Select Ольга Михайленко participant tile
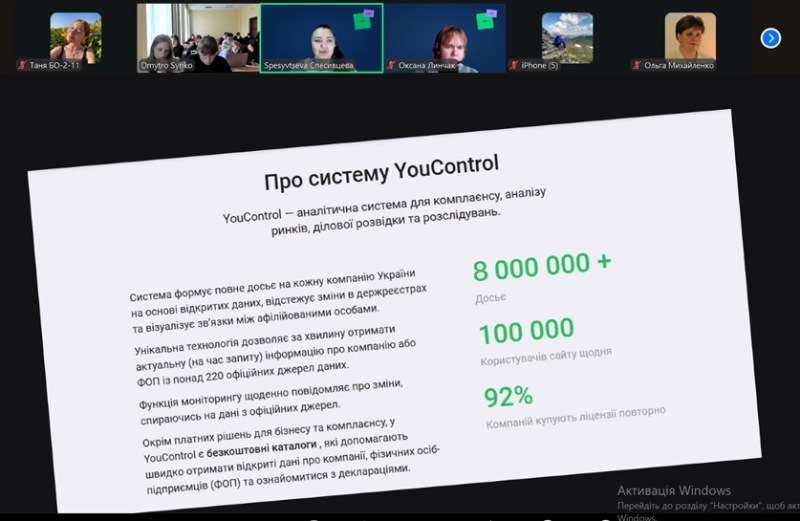This screenshot has height=521, width=800. [x=690, y=39]
